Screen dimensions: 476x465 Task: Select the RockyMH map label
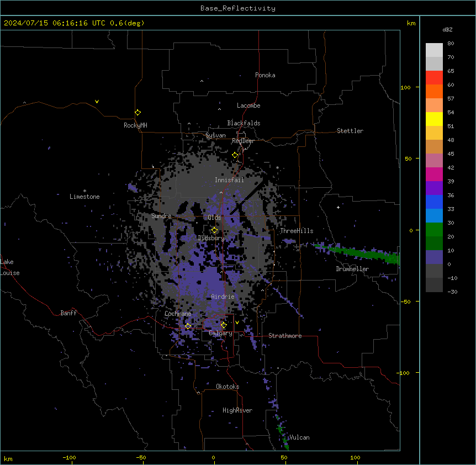tap(135, 125)
